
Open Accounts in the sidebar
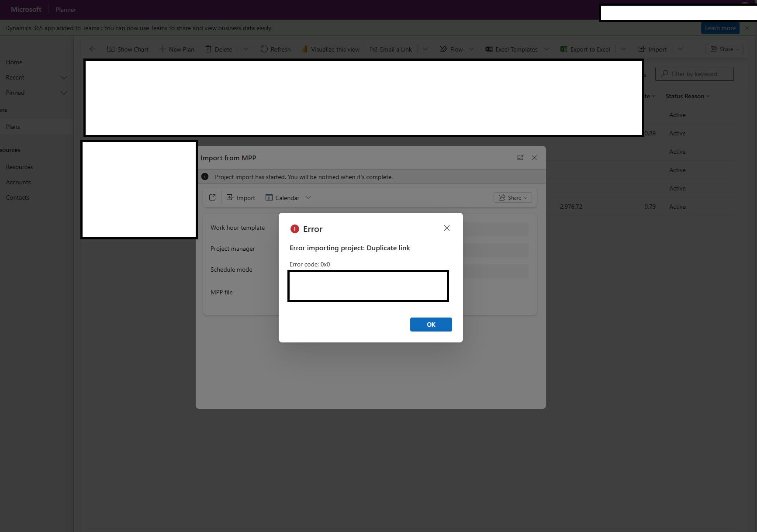(18, 182)
